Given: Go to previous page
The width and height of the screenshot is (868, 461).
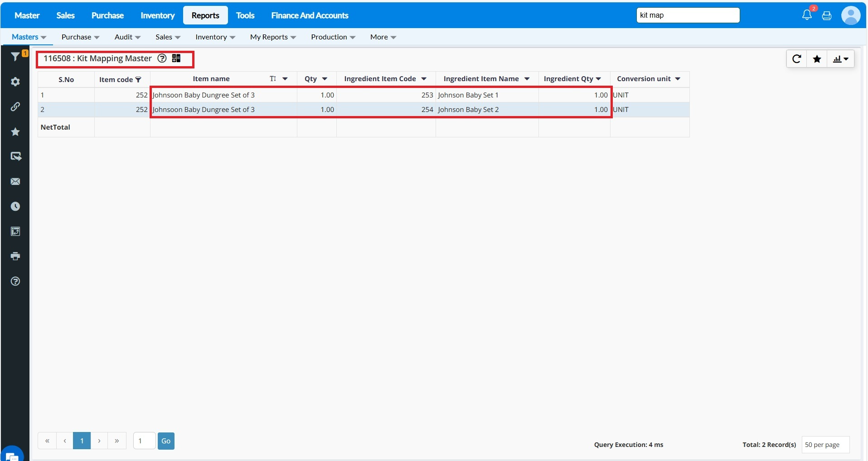Looking at the screenshot, I should click(x=65, y=441).
